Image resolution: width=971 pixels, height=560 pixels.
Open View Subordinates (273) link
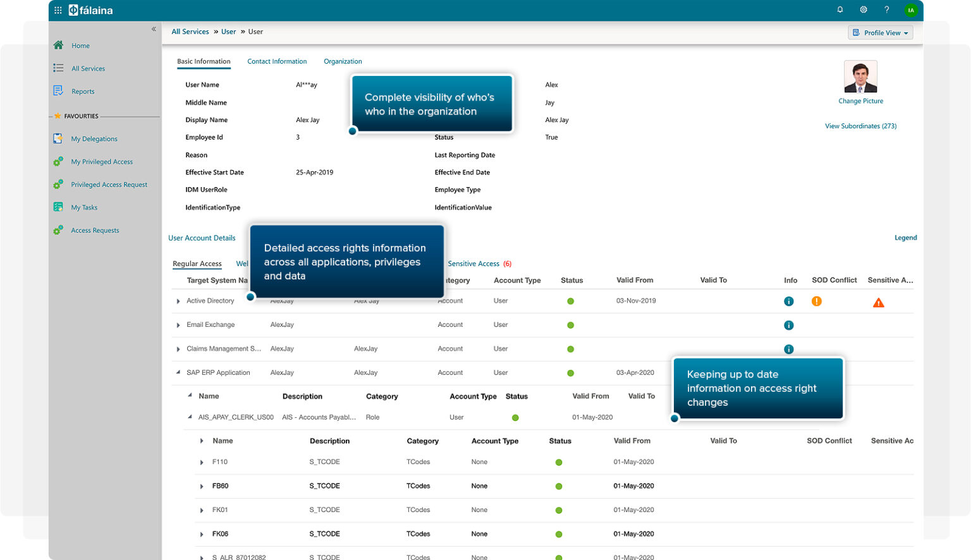coord(860,126)
